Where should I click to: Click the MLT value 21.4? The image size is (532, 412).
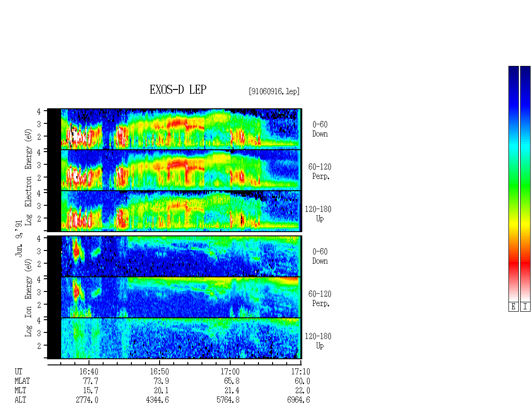(x=232, y=391)
